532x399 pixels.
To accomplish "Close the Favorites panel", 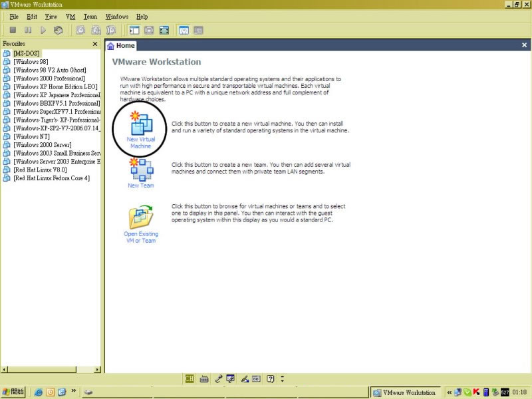I will (x=95, y=44).
